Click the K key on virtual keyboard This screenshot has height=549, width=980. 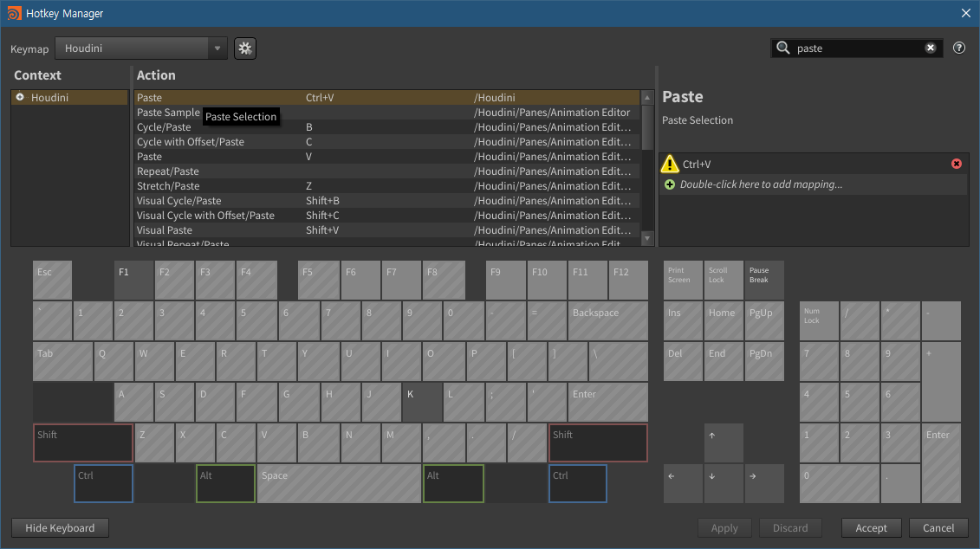coord(422,402)
